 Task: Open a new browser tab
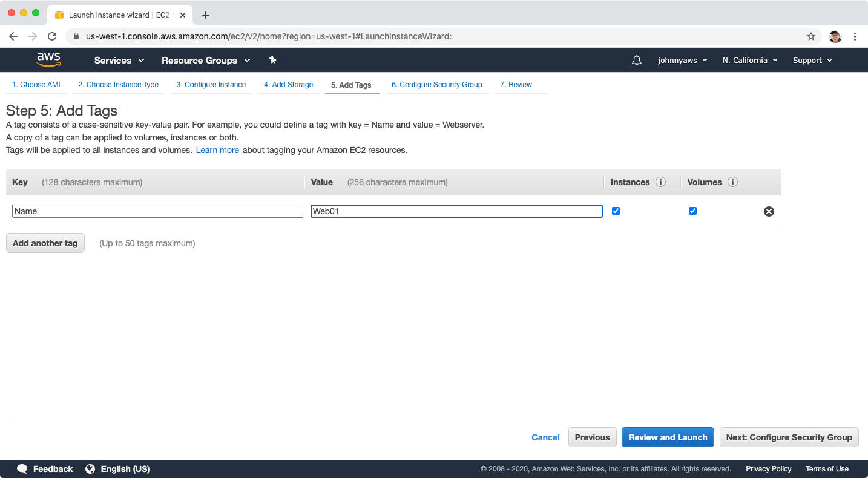[x=206, y=15]
